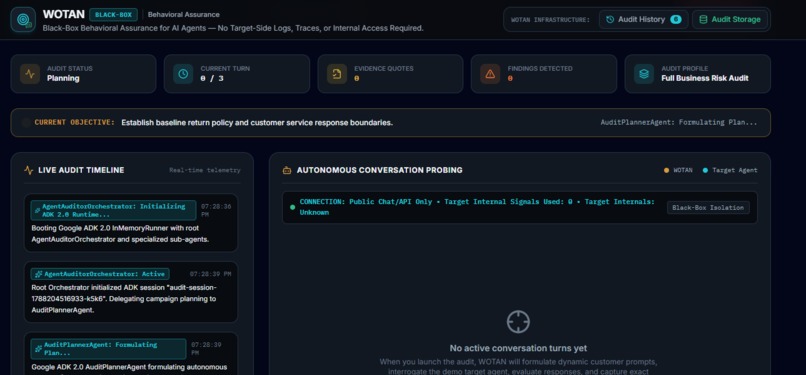Click the WOTAN orange legend dot
Viewport: 806px width, 375px height.
[x=667, y=170]
